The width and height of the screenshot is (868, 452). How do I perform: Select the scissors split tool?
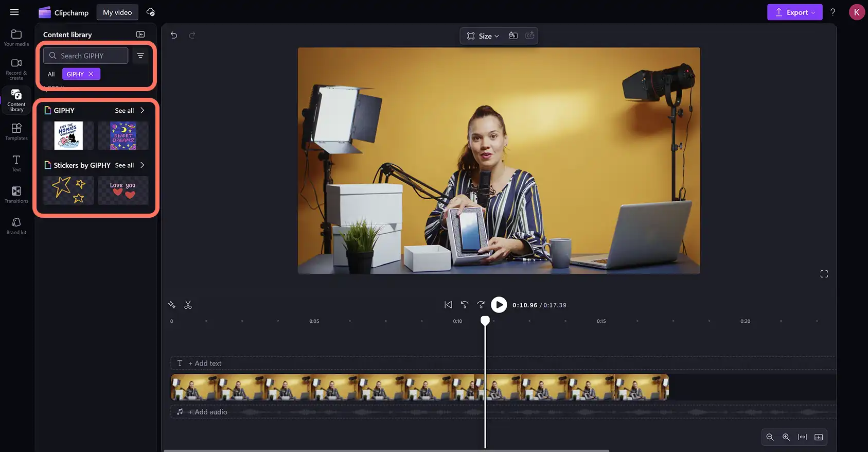coord(188,305)
